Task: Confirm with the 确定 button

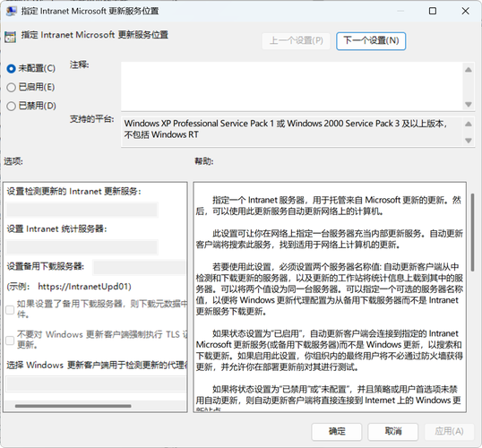Action: point(337,432)
